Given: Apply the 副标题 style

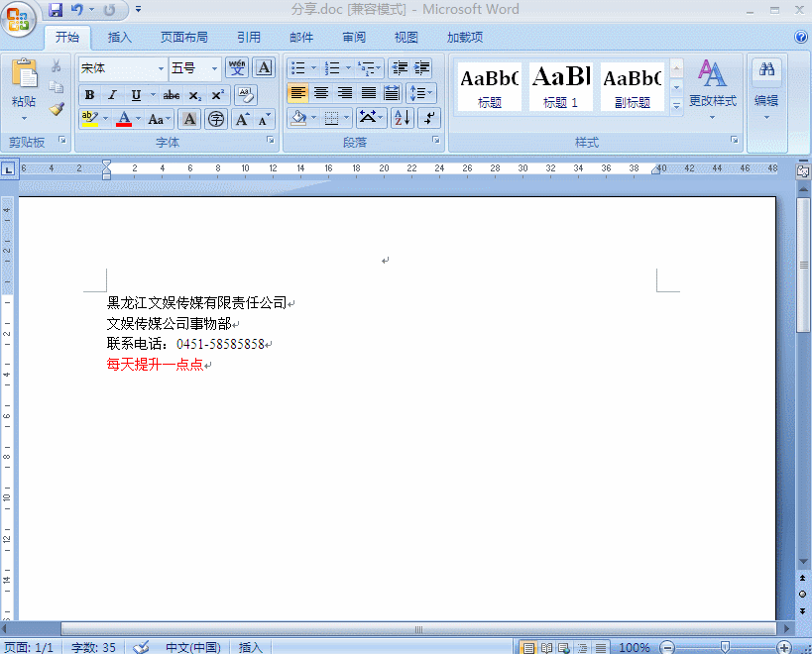Looking at the screenshot, I should pyautogui.click(x=633, y=86).
